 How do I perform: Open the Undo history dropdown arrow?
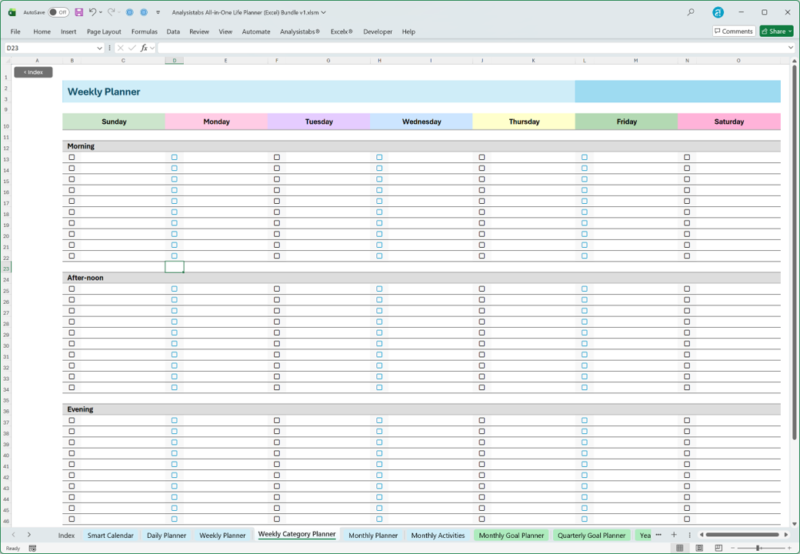click(101, 12)
